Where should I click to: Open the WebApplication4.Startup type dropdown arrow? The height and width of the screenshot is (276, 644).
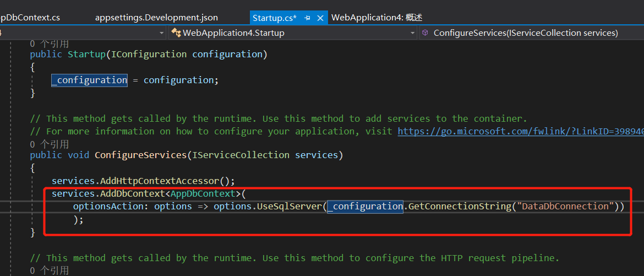click(x=413, y=33)
